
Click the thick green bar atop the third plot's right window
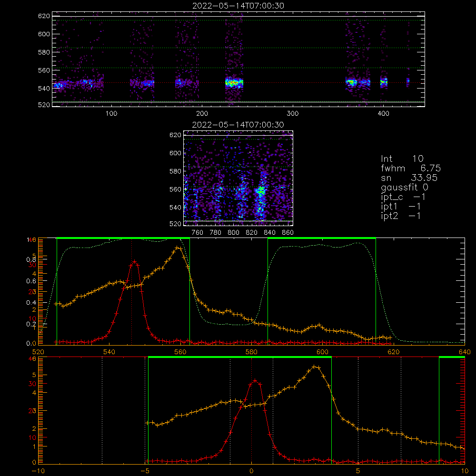(x=322, y=238)
